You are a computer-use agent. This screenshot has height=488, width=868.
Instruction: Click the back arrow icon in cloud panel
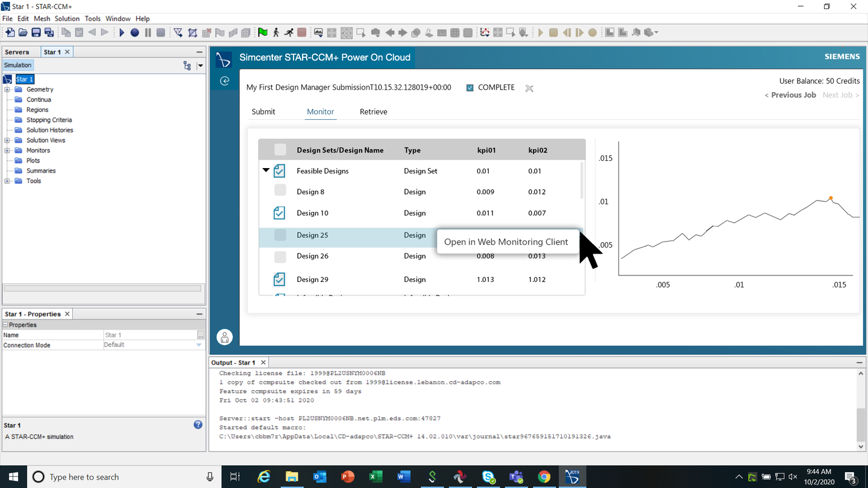[x=225, y=81]
